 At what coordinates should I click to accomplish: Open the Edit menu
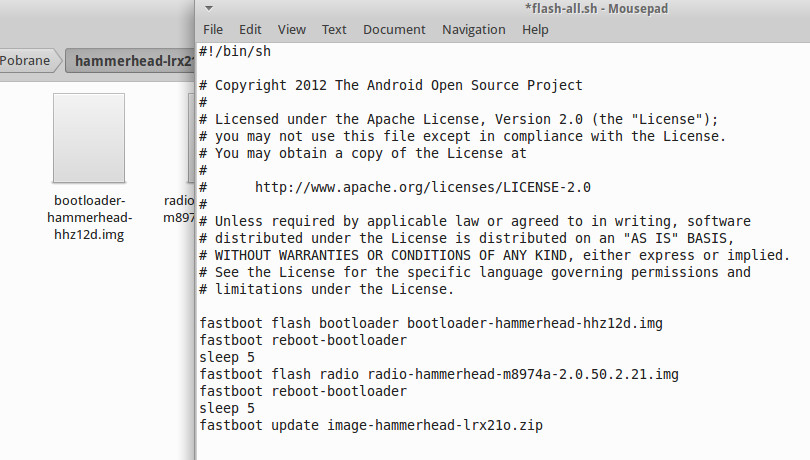tap(250, 29)
